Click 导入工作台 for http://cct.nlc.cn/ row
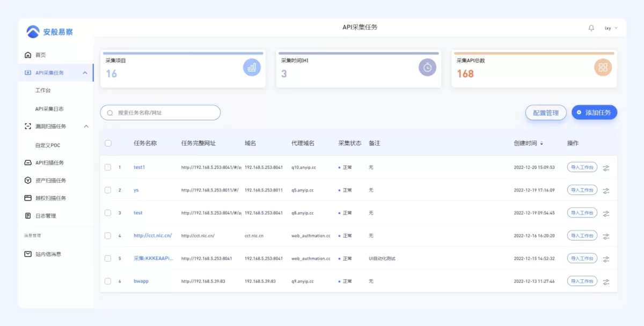The image size is (644, 326). pyautogui.click(x=582, y=235)
